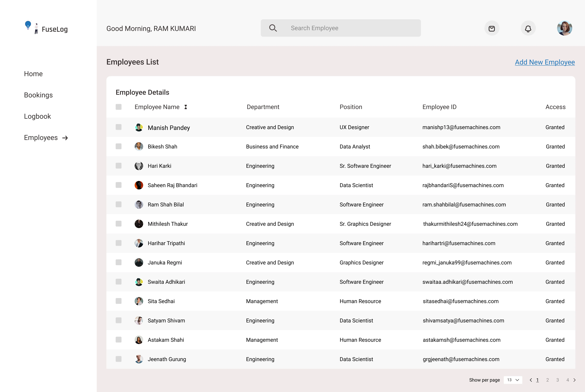Click Jeenath Gurung's avatar
Viewport: 585px width, 392px height.
point(139,359)
